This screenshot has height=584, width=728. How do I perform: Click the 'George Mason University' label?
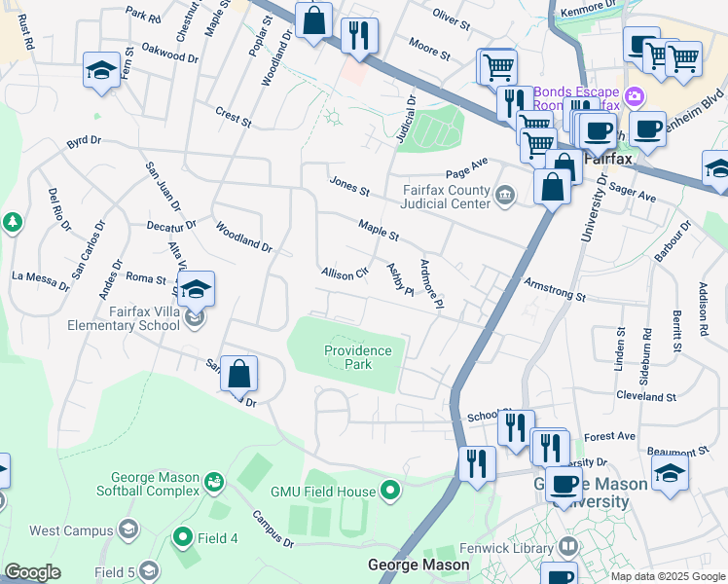591,493
